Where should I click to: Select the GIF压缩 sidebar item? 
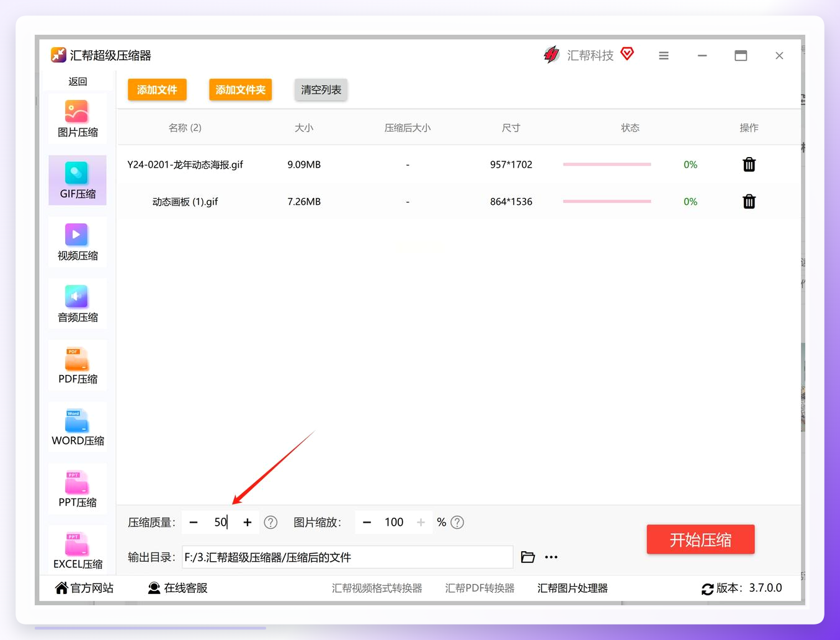pyautogui.click(x=78, y=180)
